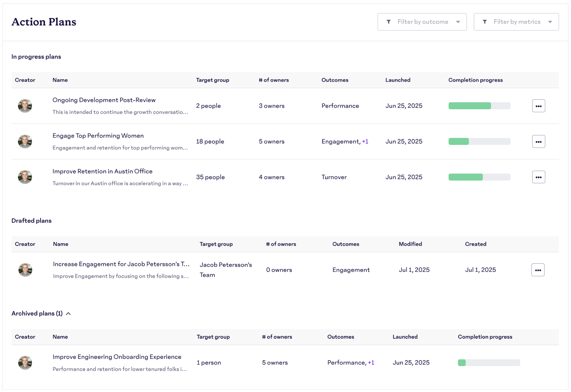Click the funnel icon in Filter by outcome
Viewport: 571px width, 392px height.
389,22
